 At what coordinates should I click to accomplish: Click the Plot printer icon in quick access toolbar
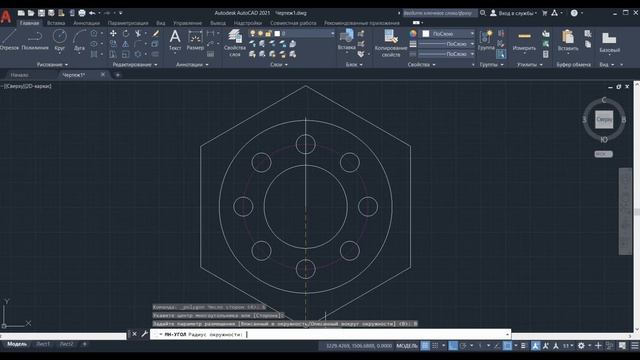click(82, 13)
